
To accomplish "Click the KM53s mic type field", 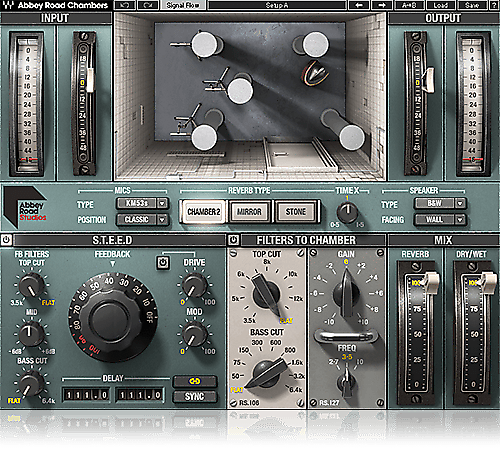I will point(137,203).
